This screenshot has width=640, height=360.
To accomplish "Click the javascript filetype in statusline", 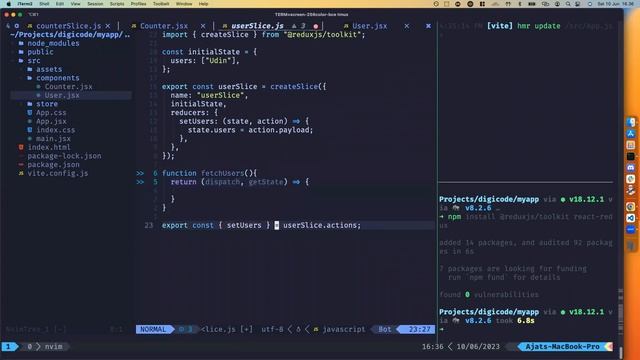I will point(344,329).
